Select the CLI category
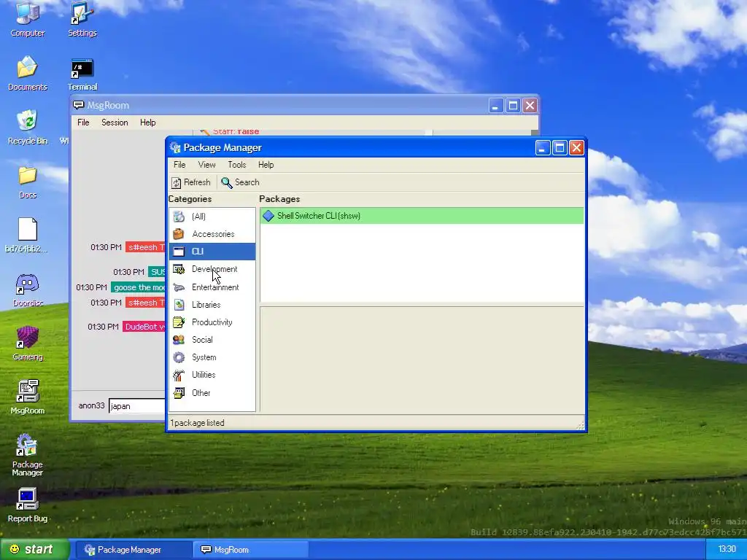747x560 pixels. [212, 252]
